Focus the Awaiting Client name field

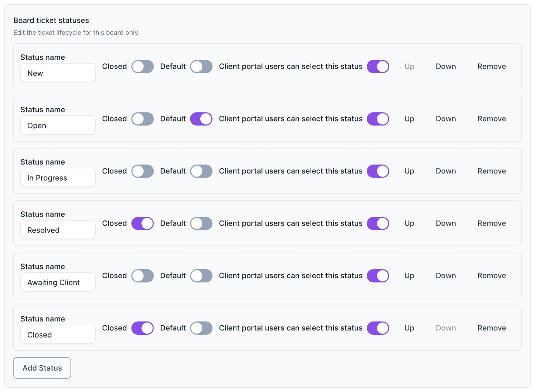58,282
